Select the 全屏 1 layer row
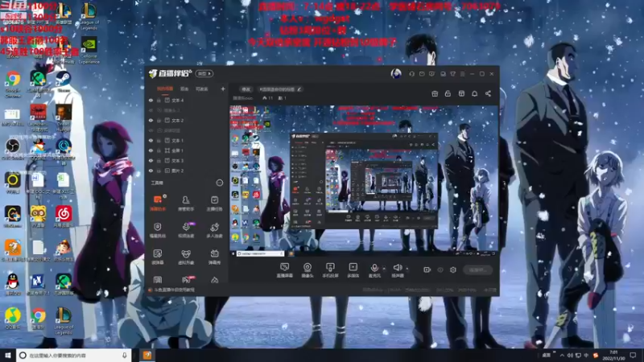This screenshot has width=644, height=362. [187, 150]
